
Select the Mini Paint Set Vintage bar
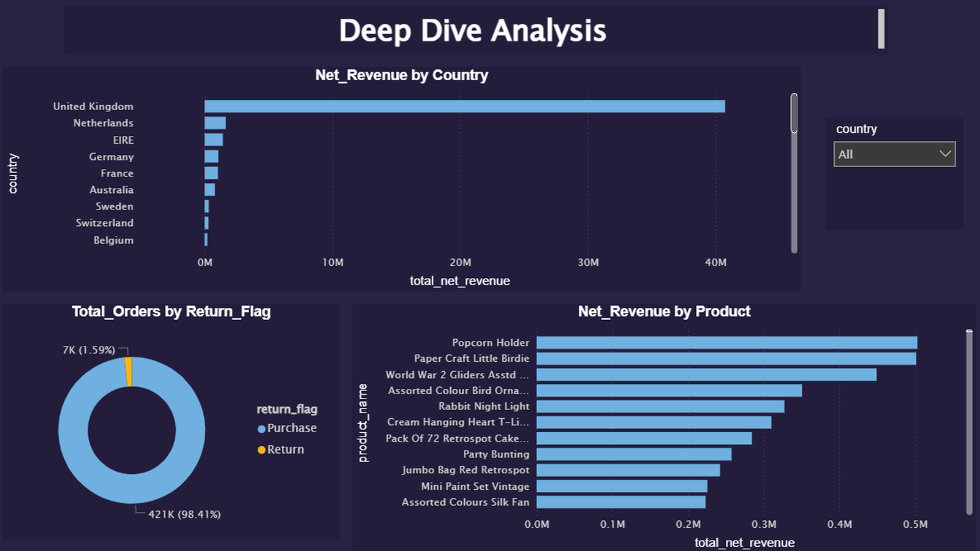click(x=622, y=486)
